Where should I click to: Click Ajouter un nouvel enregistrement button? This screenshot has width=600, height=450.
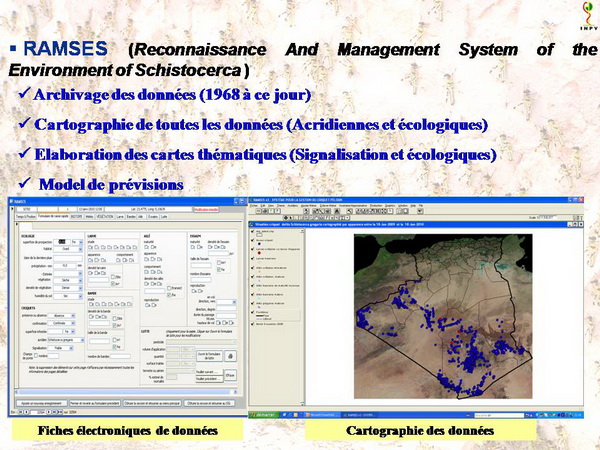tap(42, 403)
